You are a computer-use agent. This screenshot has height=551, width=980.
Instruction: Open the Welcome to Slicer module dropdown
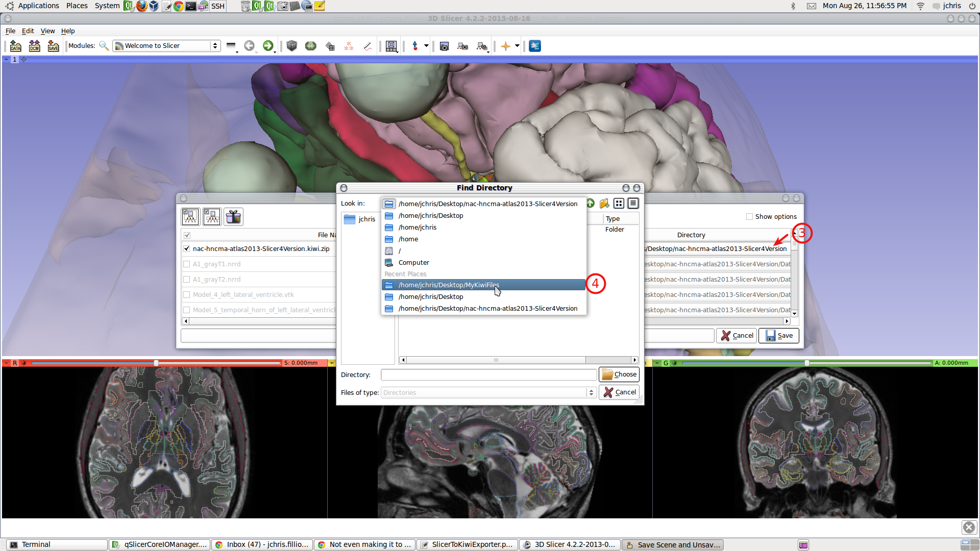click(166, 46)
